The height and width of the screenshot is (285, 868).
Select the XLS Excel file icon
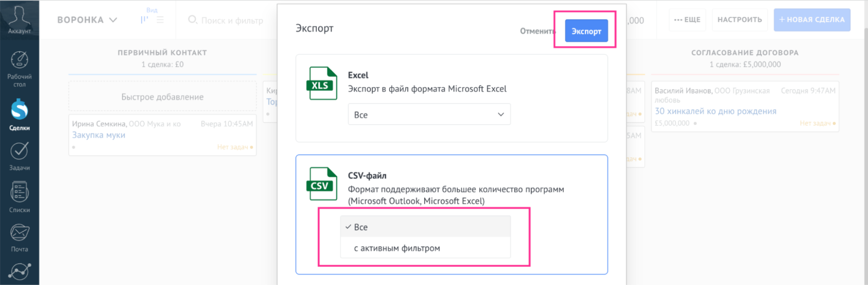pos(322,83)
